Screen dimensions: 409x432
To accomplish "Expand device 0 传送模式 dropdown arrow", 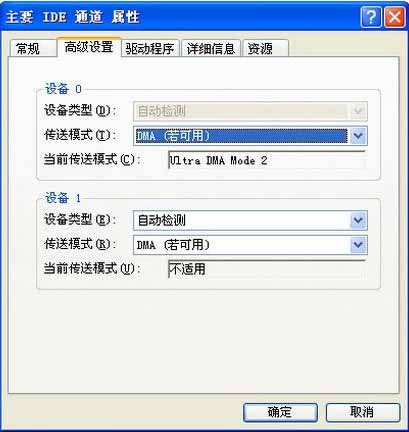I will (358, 136).
